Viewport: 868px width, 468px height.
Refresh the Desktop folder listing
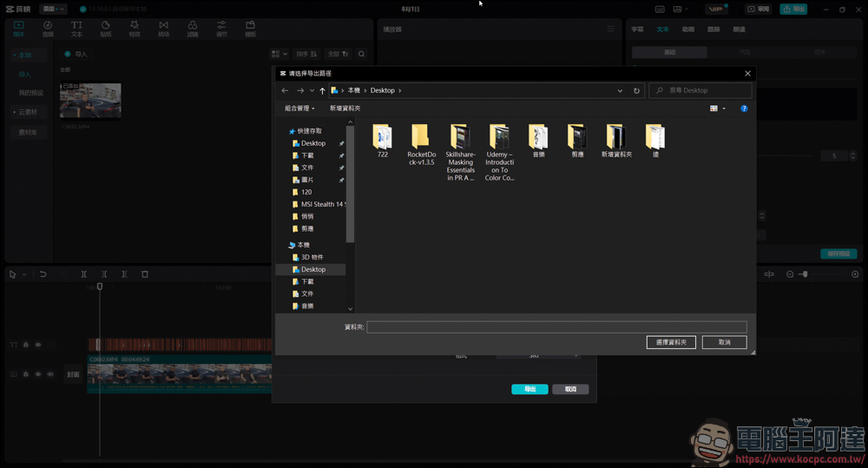coord(636,91)
